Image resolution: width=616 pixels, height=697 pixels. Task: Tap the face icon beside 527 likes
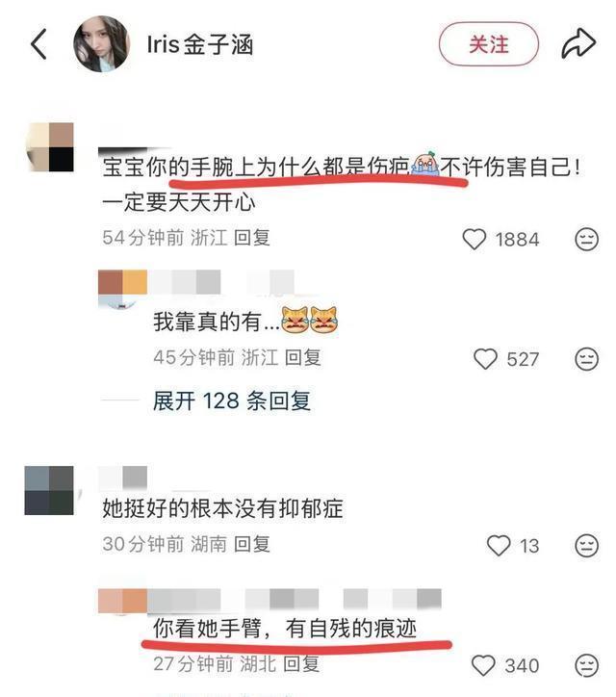[587, 359]
